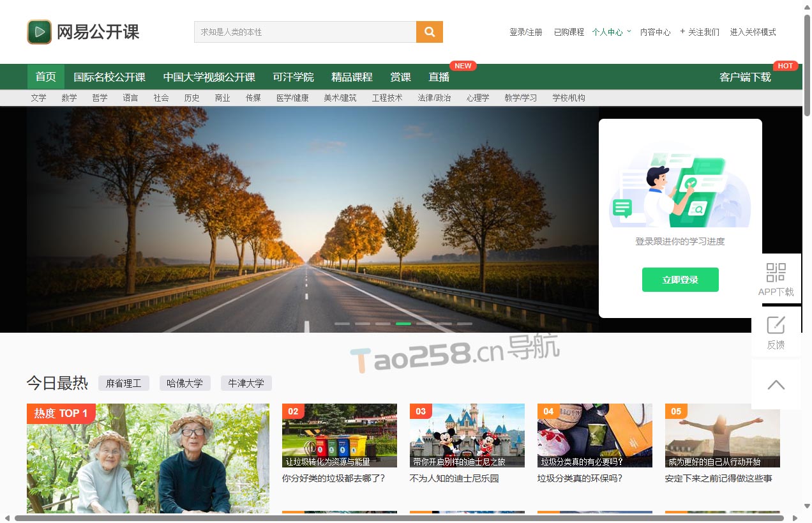The image size is (812, 523).
Task: Select the 文学 category
Action: pyautogui.click(x=38, y=98)
